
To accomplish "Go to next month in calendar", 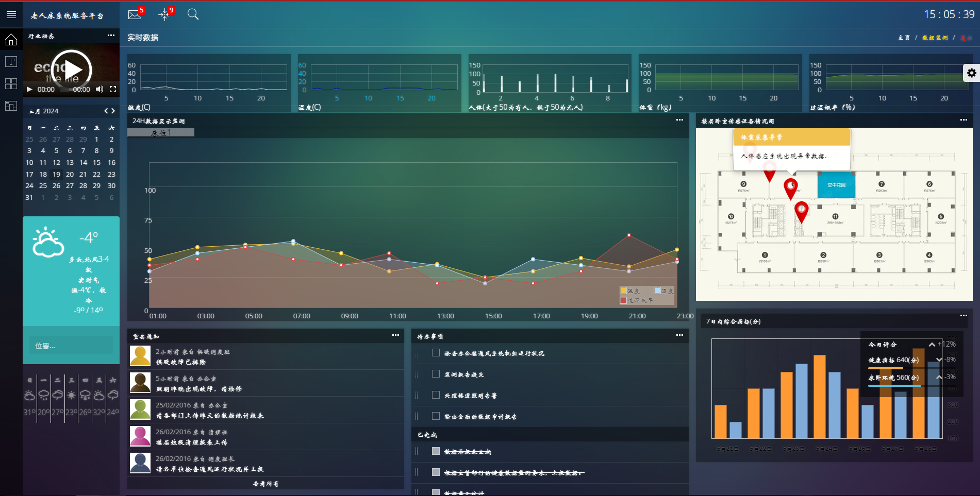I will tap(113, 111).
